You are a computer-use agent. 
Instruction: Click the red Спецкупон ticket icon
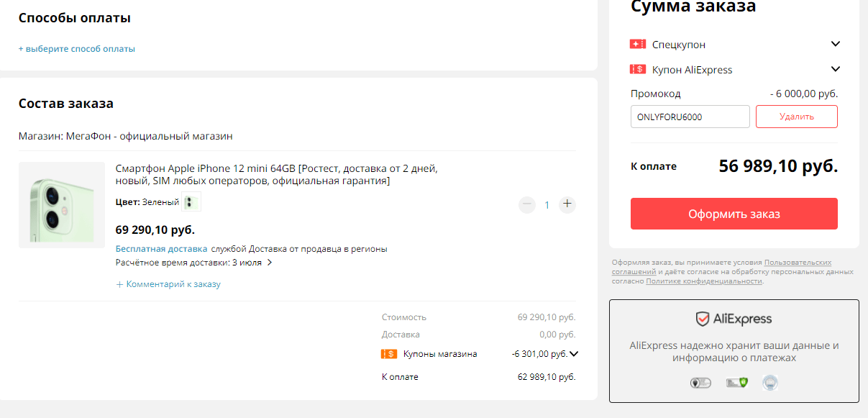pyautogui.click(x=637, y=45)
